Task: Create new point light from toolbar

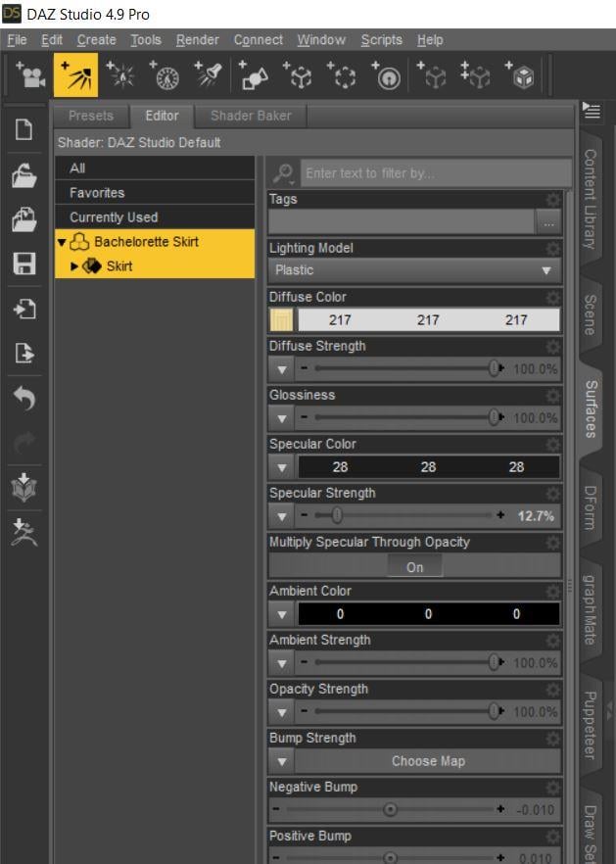Action: pyautogui.click(x=120, y=75)
